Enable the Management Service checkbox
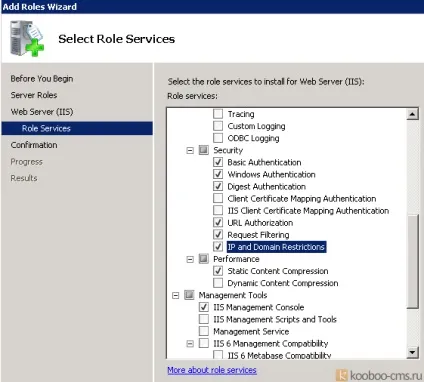The height and width of the screenshot is (382, 424). tap(204, 331)
